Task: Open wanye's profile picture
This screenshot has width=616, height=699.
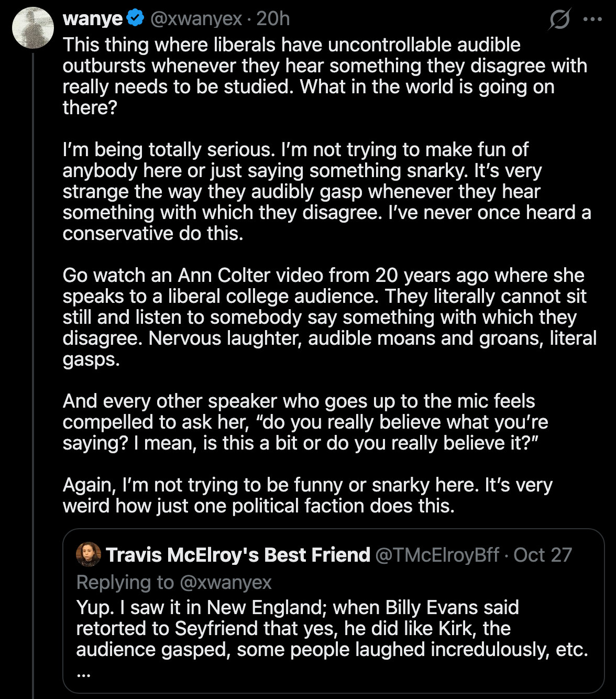Action: click(x=32, y=27)
